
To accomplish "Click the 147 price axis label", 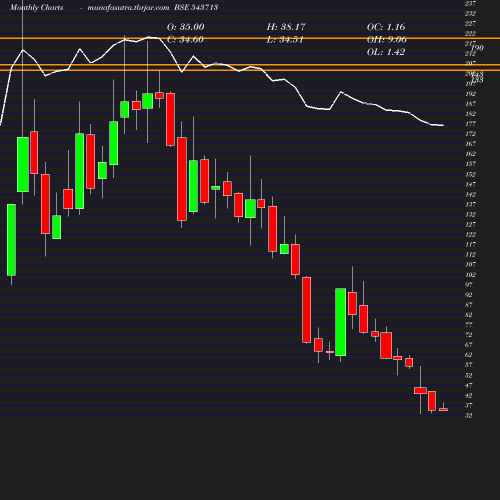I will pyautogui.click(x=470, y=184).
